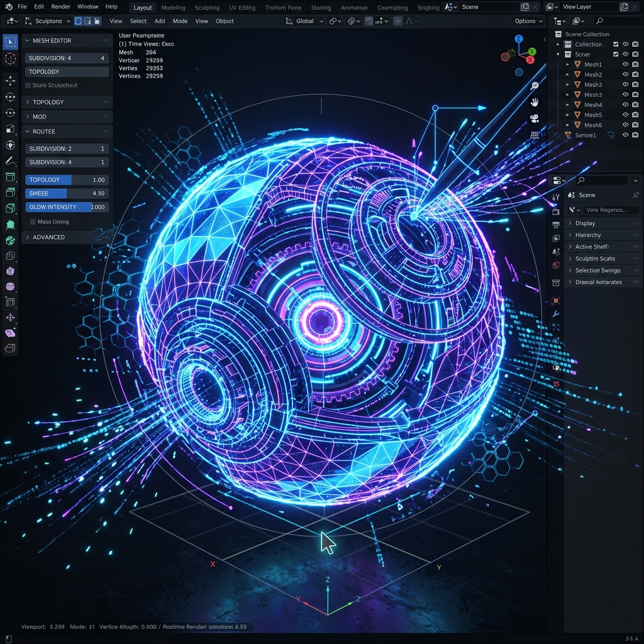Click the Y axis on navigation gizmo

tap(532, 52)
